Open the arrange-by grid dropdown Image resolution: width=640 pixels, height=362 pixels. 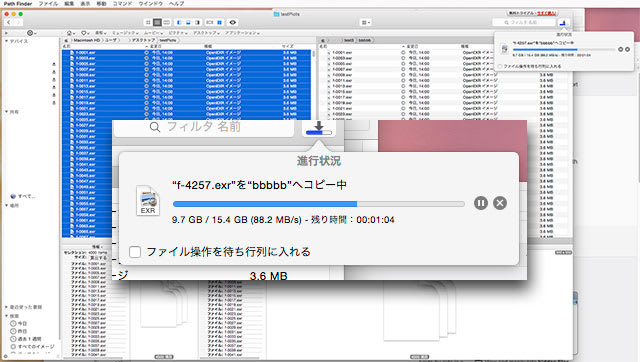366,22
